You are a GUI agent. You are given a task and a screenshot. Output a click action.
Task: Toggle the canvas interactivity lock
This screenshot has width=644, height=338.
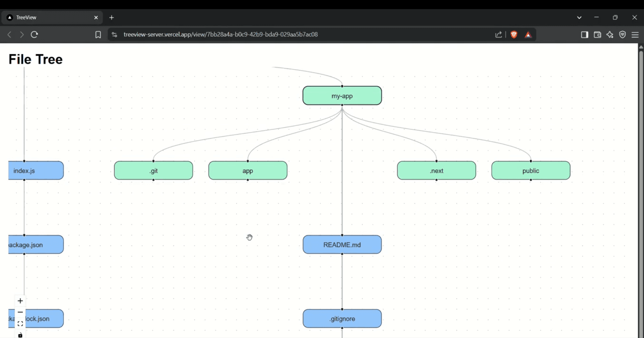[x=20, y=335]
